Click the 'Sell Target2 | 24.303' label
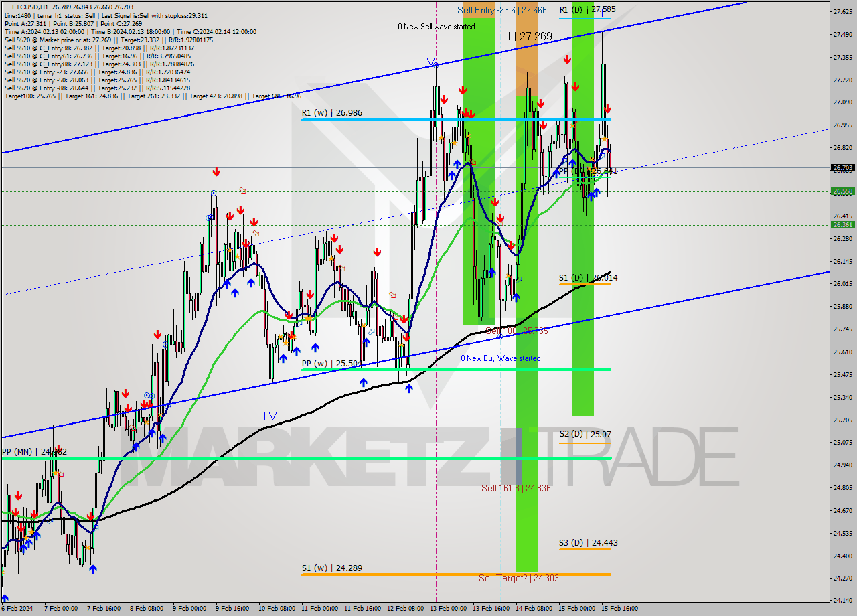The image size is (857, 616). tap(519, 578)
